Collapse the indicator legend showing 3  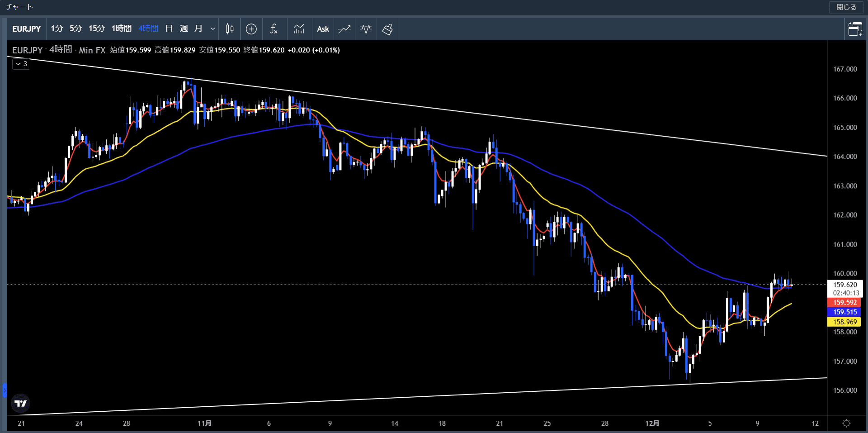pos(21,64)
